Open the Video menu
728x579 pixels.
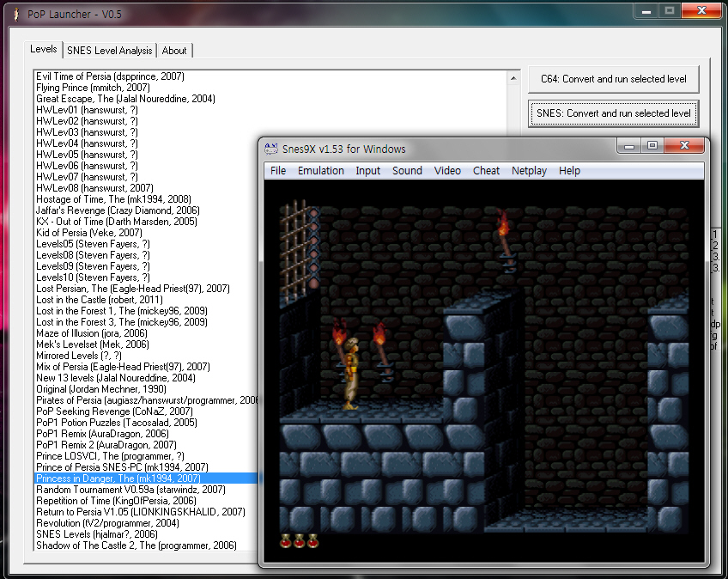447,171
